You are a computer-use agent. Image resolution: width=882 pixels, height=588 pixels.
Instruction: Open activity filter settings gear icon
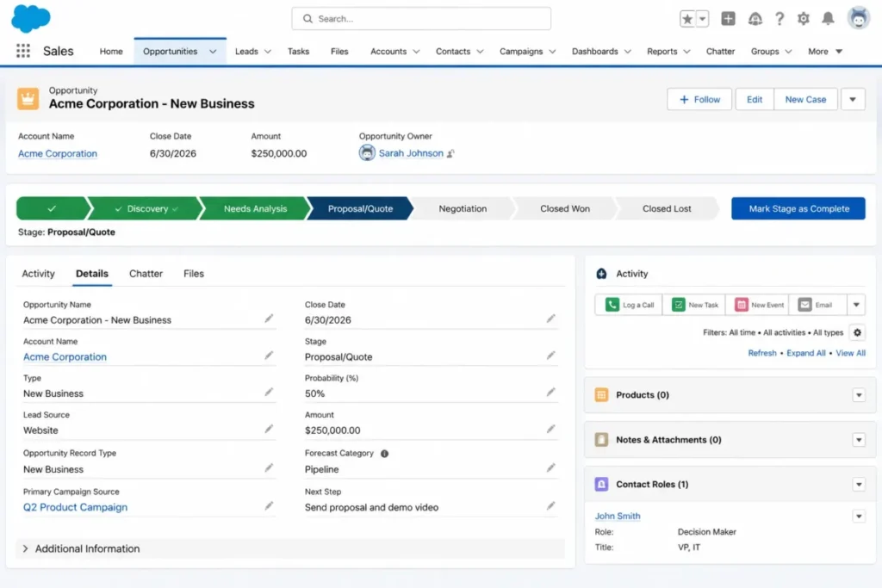(x=857, y=333)
